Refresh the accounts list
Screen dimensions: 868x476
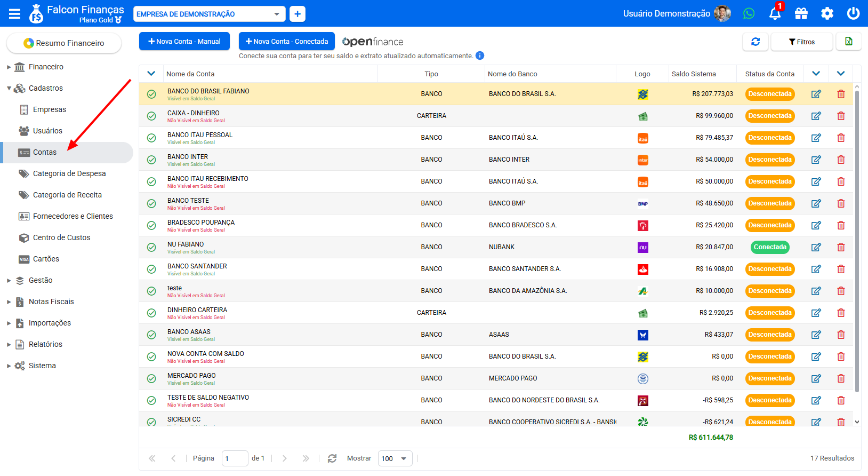[x=756, y=42]
